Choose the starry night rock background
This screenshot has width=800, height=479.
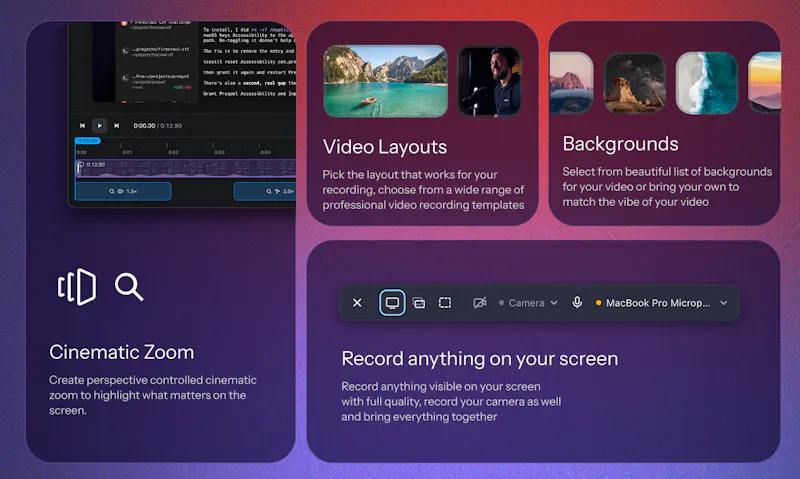[634, 83]
